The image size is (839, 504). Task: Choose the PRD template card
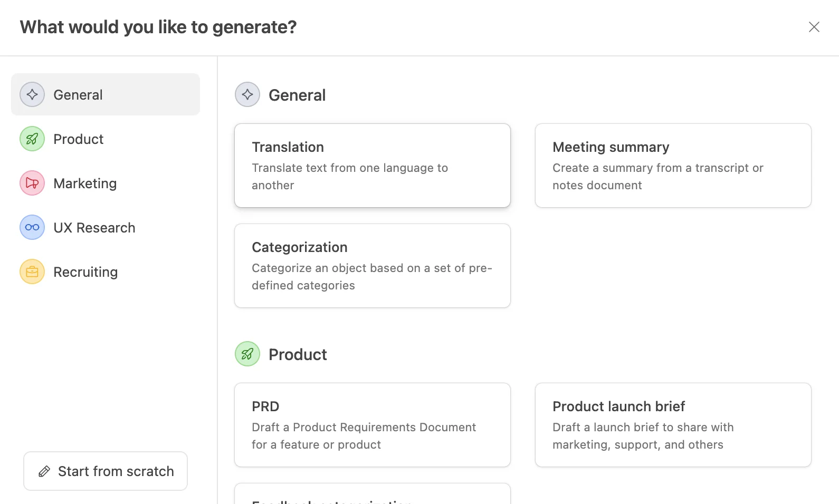coord(372,425)
